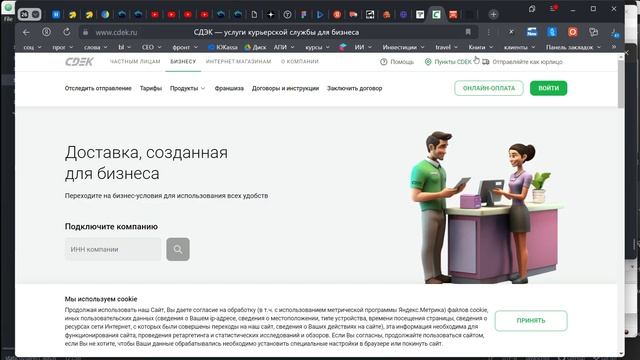This screenshot has width=640, height=360.
Task: Click the green ВОЙТИ button
Action: coord(549,88)
